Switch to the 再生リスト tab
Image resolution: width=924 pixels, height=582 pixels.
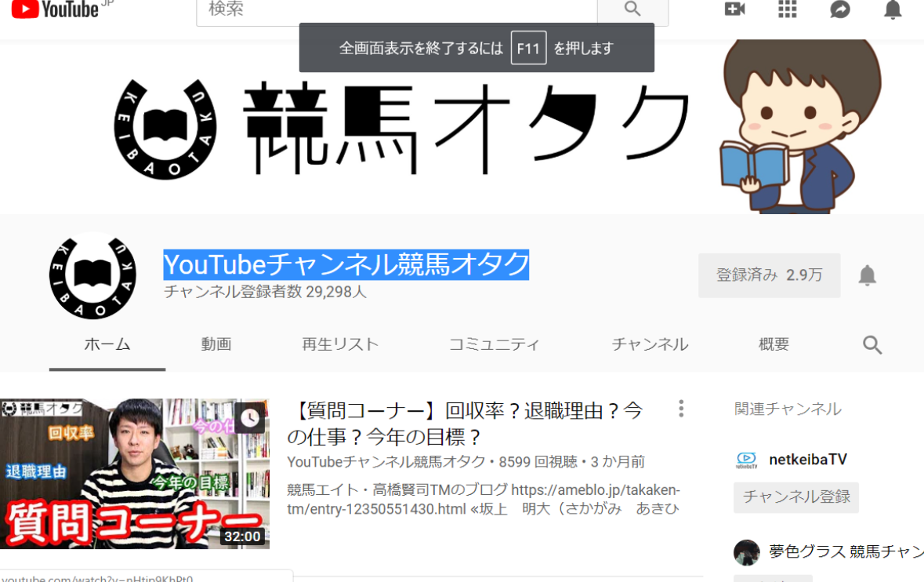click(340, 344)
